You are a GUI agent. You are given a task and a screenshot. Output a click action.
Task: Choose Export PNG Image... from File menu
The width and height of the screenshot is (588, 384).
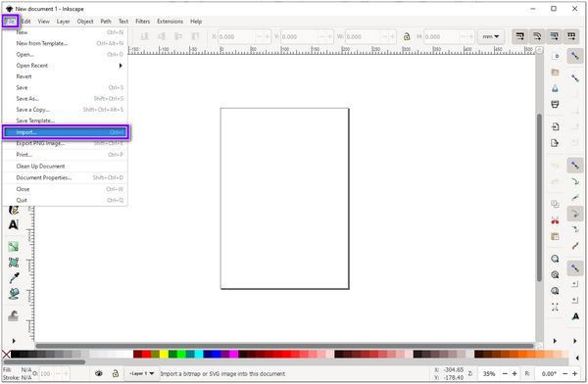click(66, 143)
